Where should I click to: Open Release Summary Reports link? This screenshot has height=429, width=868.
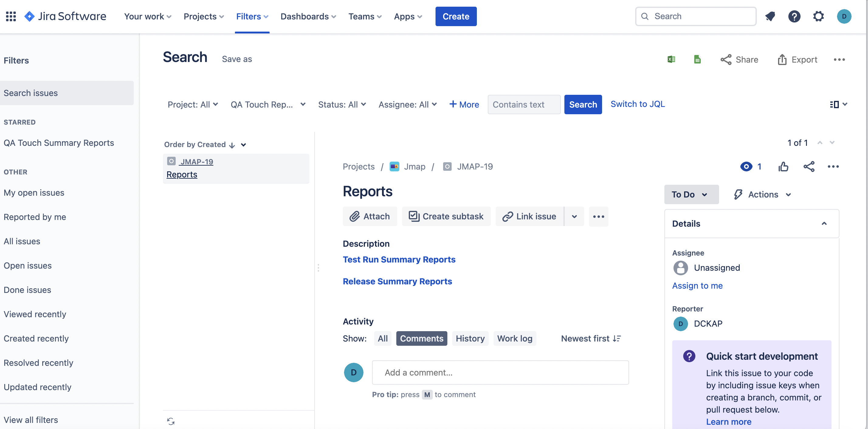tap(397, 281)
